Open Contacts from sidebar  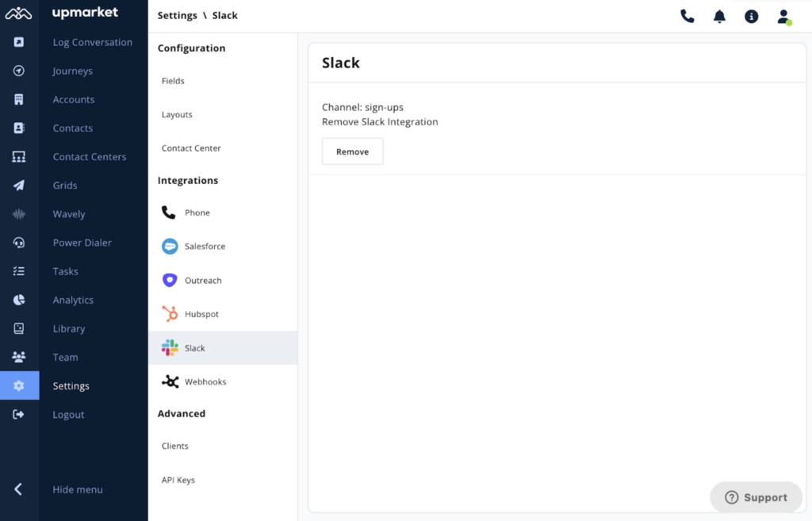[72, 128]
